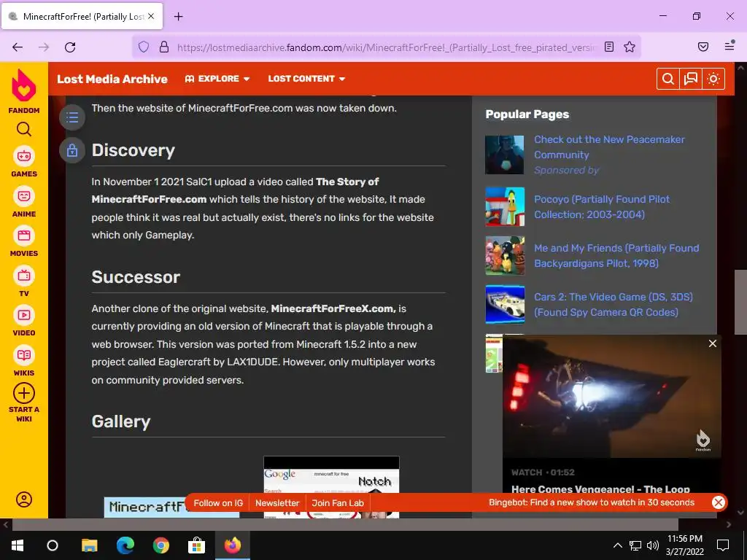
Task: Click the Fandom flame heart logo
Action: pos(24,86)
